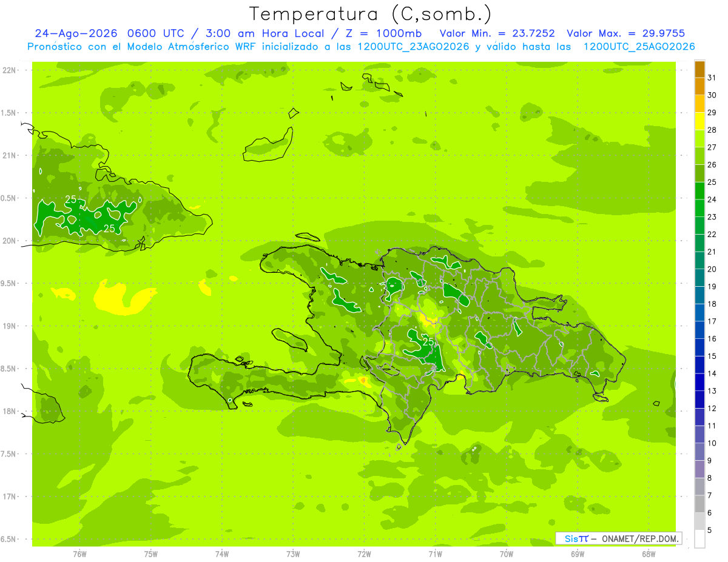Click the '25' contour label over the Dominican Republic
This screenshot has height=562, width=728.
click(428, 342)
